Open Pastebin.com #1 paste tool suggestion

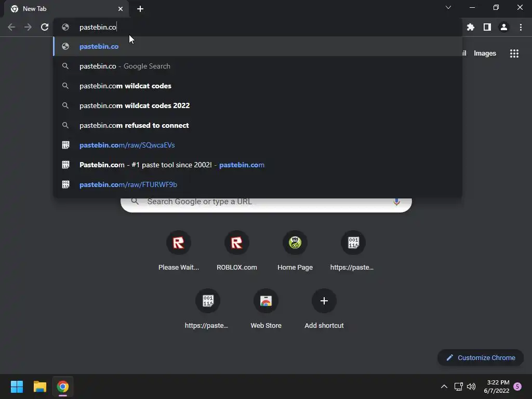point(258,165)
